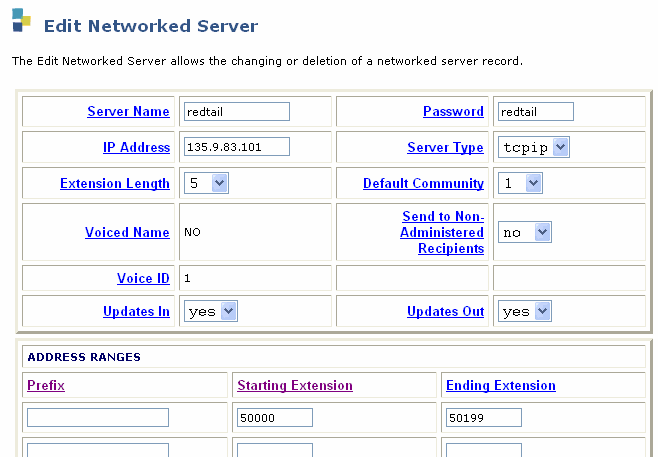
Task: Click the empty Prefix field in first row
Action: point(98,418)
